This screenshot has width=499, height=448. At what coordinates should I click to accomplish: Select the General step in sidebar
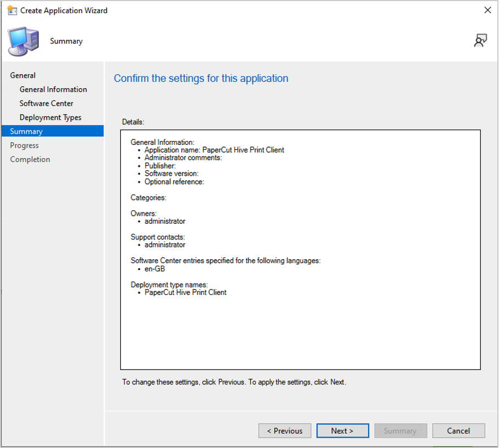[23, 75]
